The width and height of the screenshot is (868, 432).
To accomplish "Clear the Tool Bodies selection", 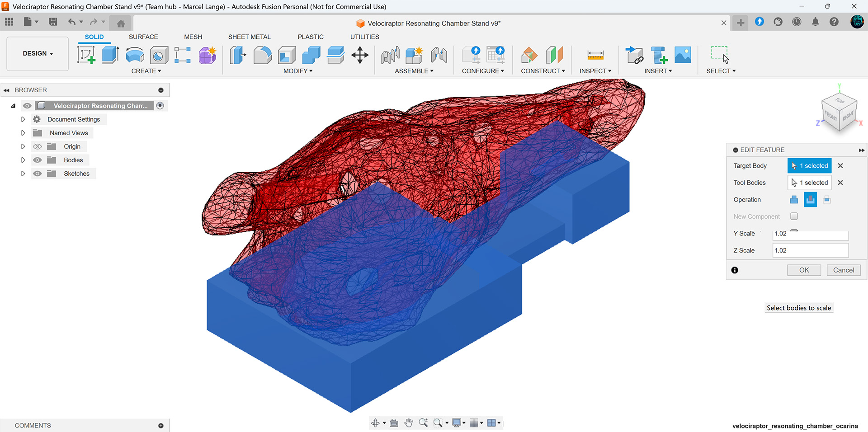I will [840, 183].
